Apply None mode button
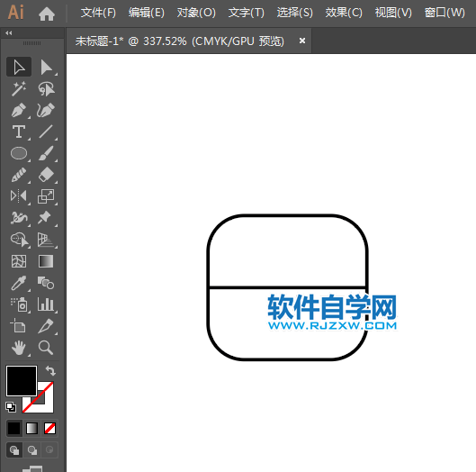The height and width of the screenshot is (472, 476). point(49,428)
